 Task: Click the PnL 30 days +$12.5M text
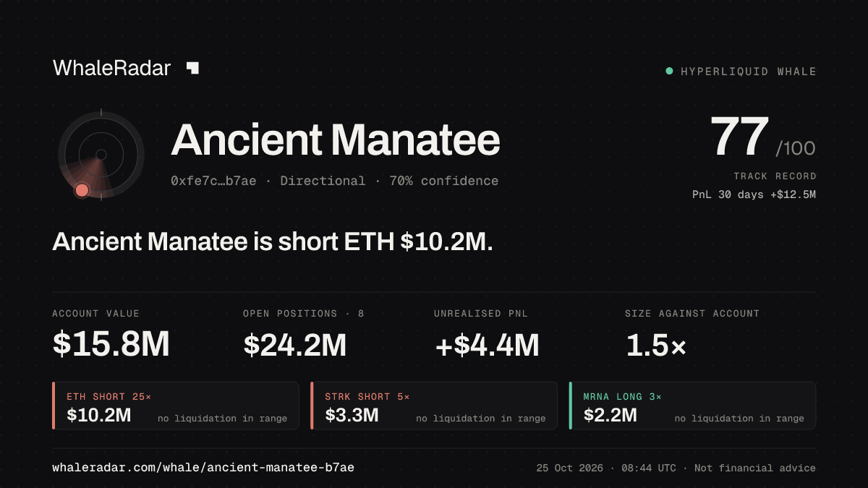point(754,194)
